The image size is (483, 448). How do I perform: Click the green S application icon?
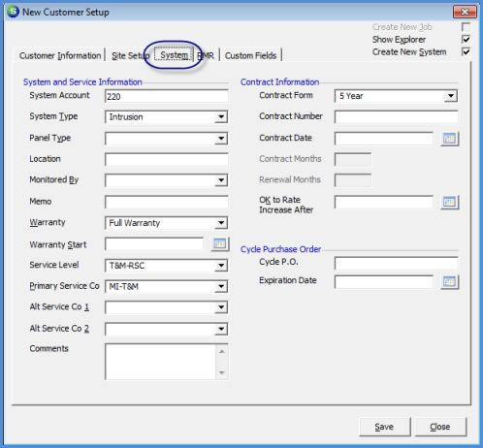[x=13, y=12]
